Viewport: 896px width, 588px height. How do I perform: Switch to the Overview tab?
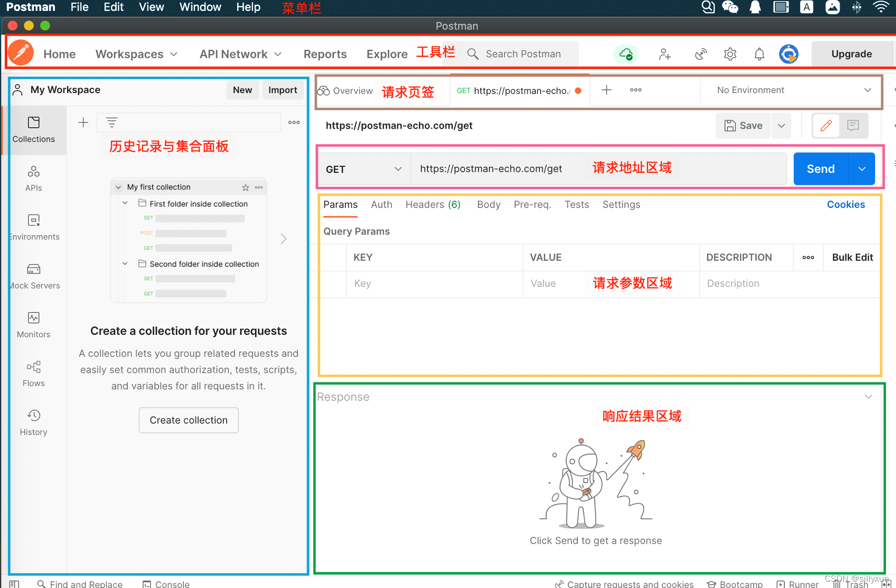(x=345, y=91)
